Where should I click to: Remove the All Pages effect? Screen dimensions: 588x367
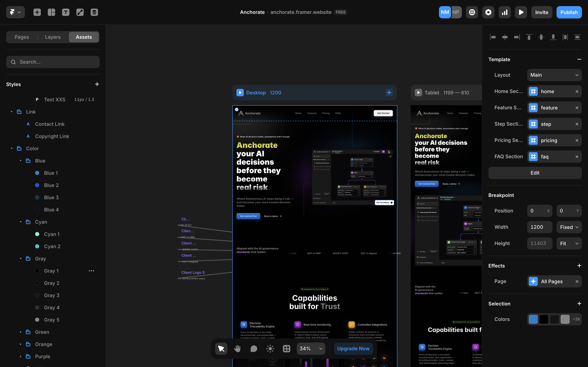(x=577, y=281)
